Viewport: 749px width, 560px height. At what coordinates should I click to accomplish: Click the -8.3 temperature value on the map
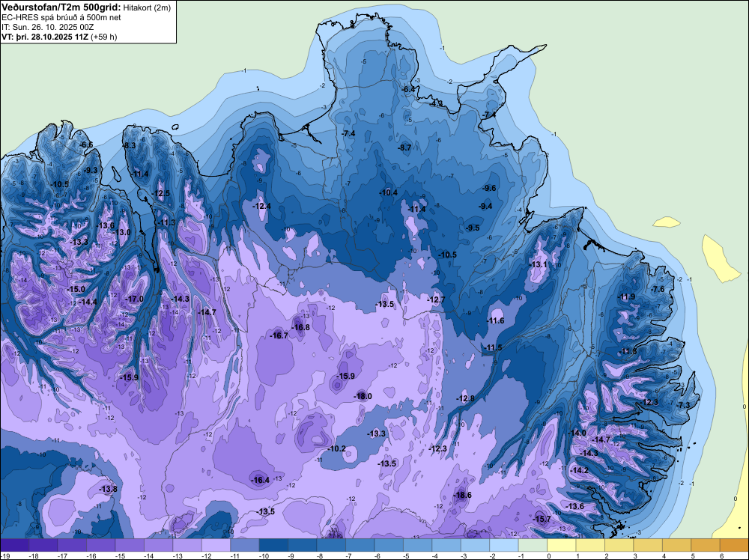click(130, 145)
